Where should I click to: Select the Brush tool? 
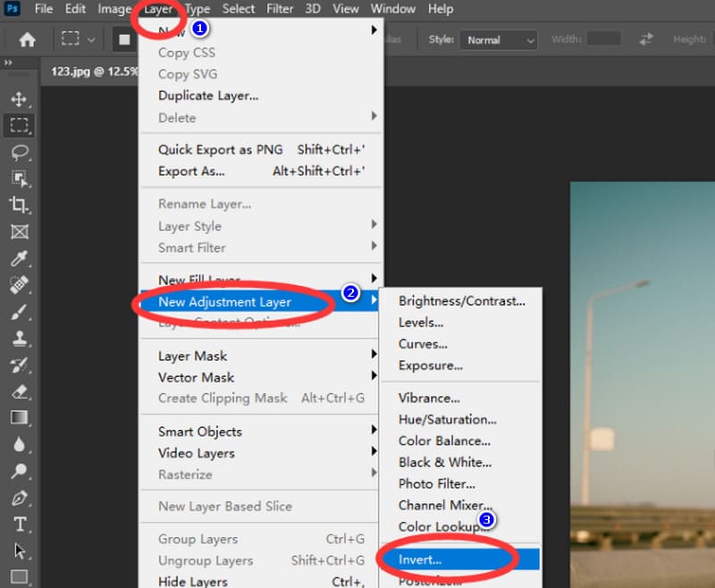19,312
